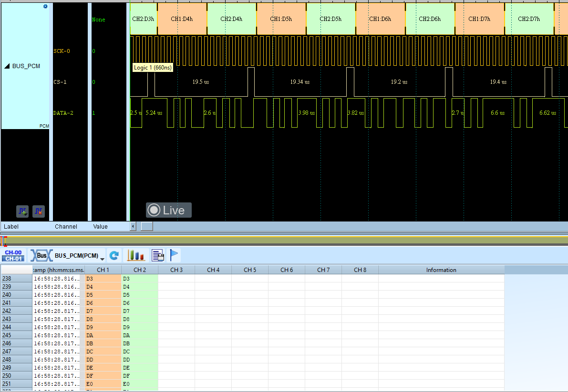The height and width of the screenshot is (392, 568).
Task: Click the CH2:D6h decoded packet
Action: 430,19
